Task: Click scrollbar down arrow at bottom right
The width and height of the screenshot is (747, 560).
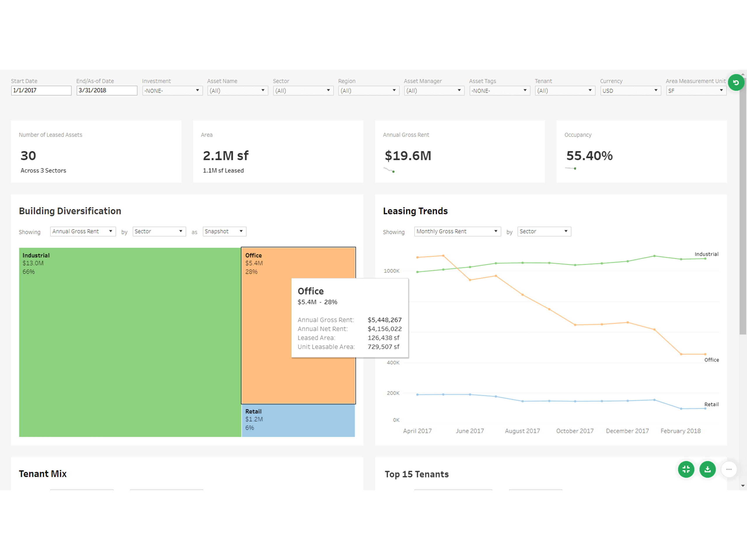Action: (x=743, y=486)
